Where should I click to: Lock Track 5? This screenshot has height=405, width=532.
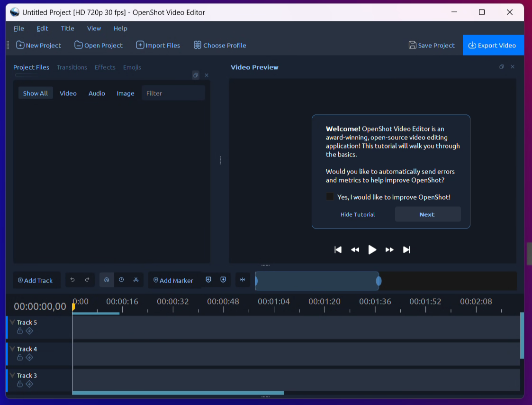[x=20, y=331]
